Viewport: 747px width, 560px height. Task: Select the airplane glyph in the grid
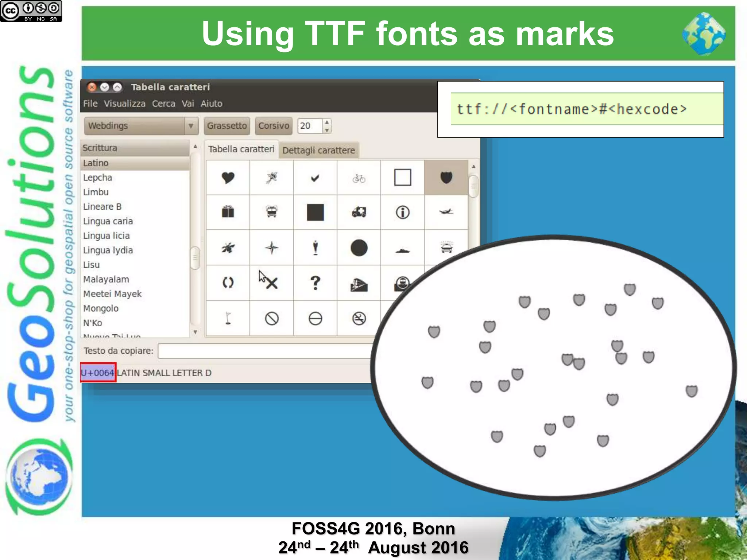point(446,211)
